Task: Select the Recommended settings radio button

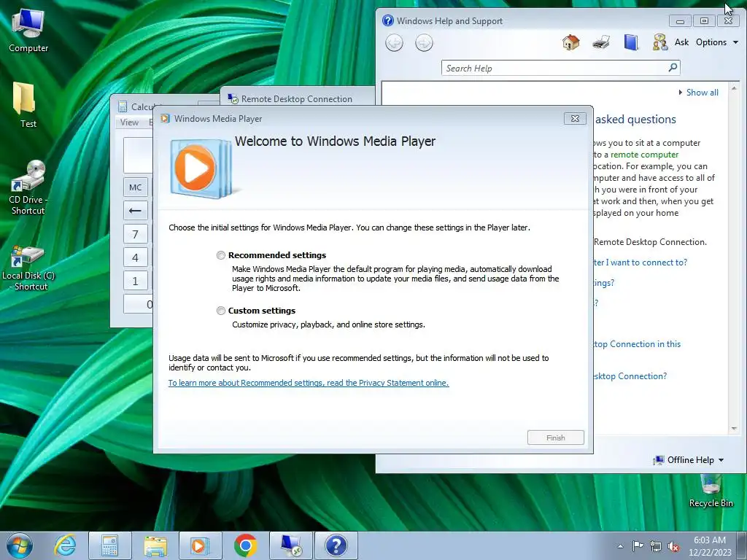Action: point(220,255)
